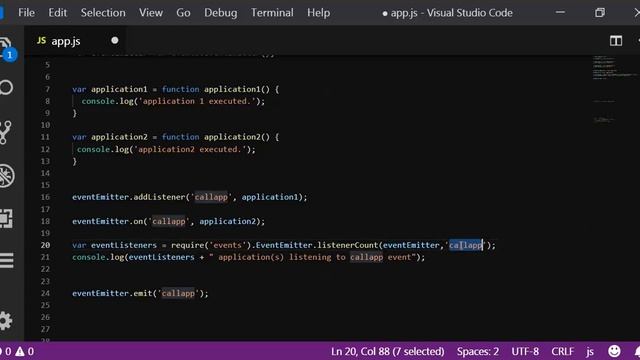Screen dimensions: 640x360
Task: Click the unsaved dot on app.js tab
Action: tap(115, 40)
